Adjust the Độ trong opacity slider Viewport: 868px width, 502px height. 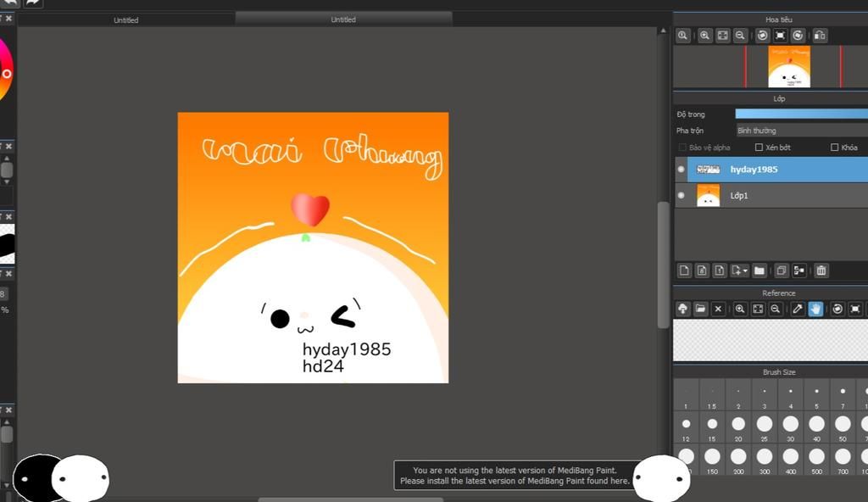coord(802,114)
